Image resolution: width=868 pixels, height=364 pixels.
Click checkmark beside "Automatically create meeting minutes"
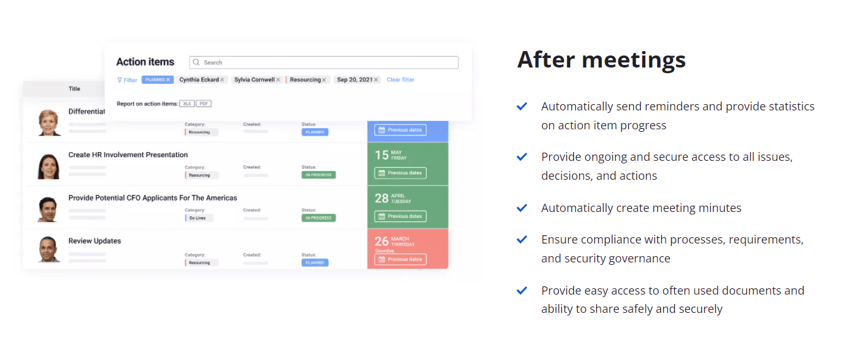[522, 208]
